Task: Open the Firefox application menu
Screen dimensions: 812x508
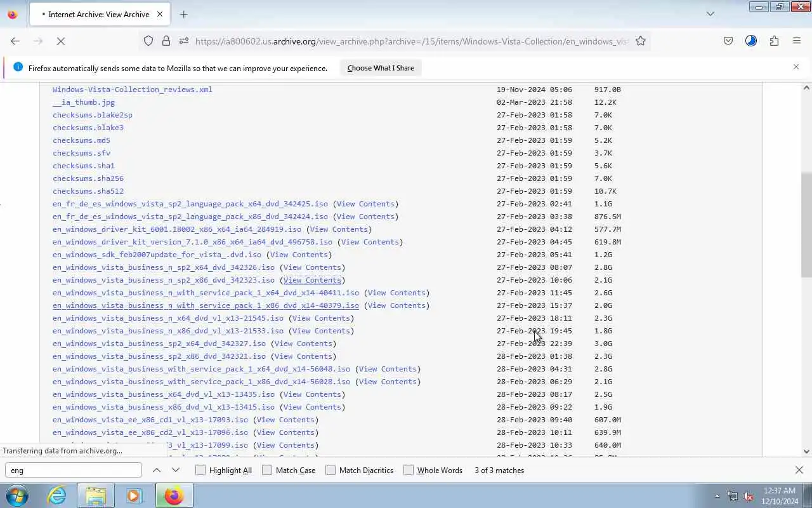Action: (797, 41)
